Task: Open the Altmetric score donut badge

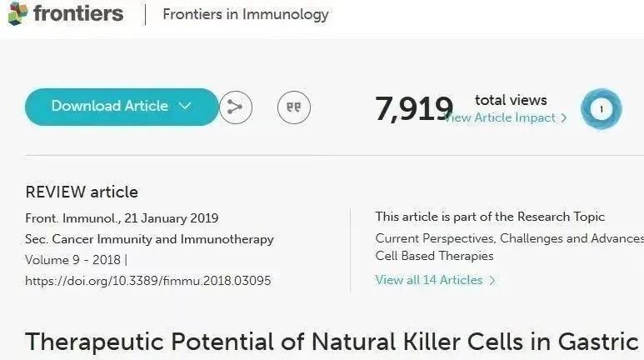Action: pyautogui.click(x=601, y=109)
